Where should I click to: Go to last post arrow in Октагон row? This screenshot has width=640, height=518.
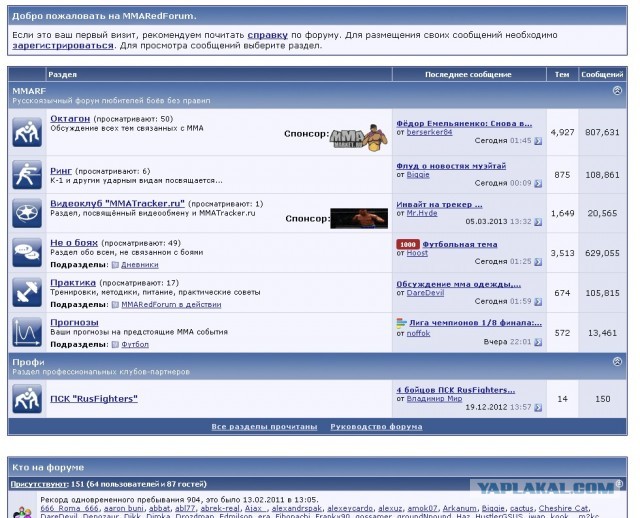click(x=538, y=141)
